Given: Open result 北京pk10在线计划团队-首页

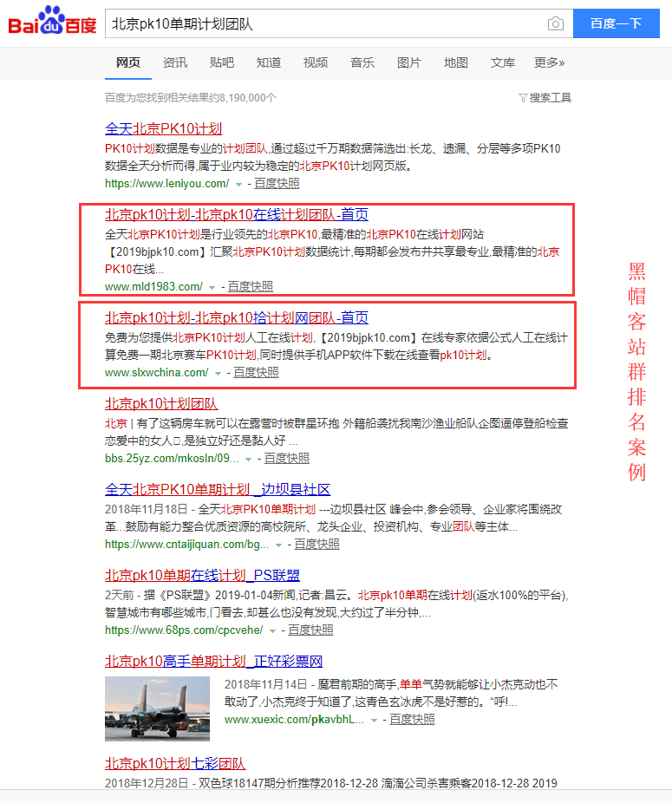Looking at the screenshot, I should click(x=237, y=214).
